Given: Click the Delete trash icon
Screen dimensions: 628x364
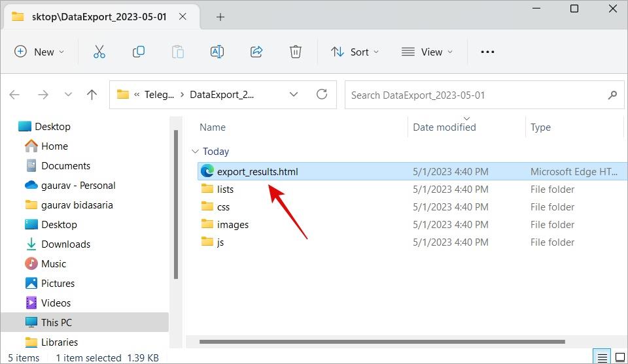Looking at the screenshot, I should pos(295,52).
